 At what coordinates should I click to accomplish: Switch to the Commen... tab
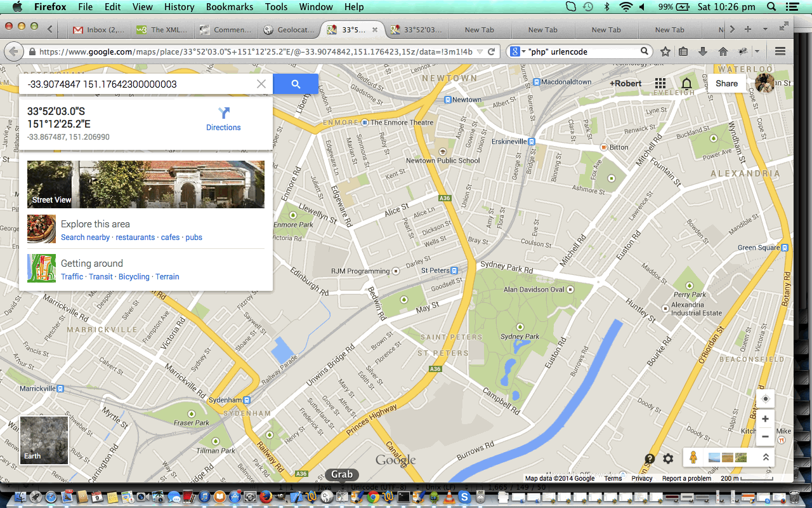226,30
